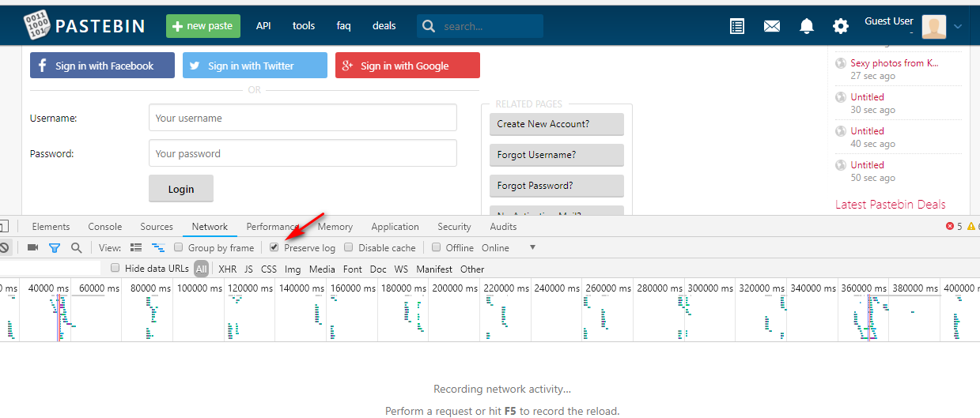Uncheck the Preserve log checkbox
This screenshot has width=980, height=418.
click(274, 247)
